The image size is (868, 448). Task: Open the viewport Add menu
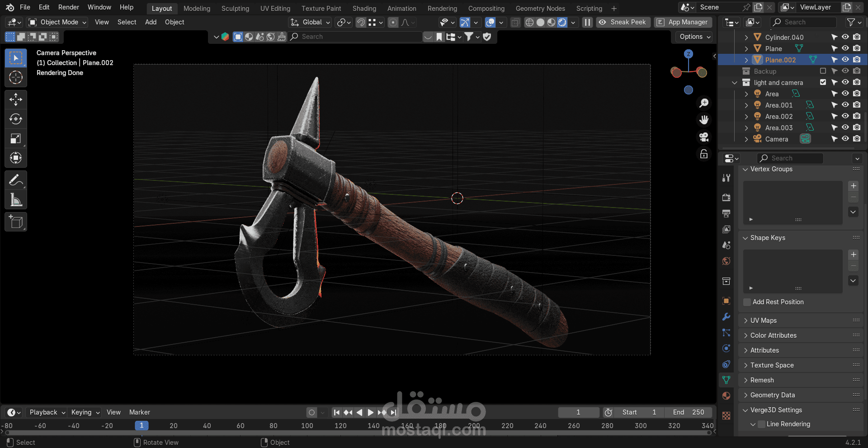tap(151, 22)
